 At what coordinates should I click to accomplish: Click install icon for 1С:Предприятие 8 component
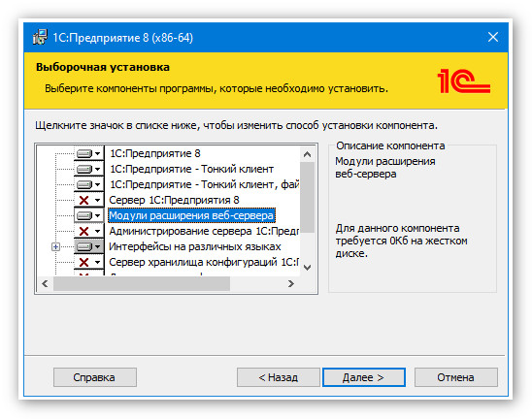pyautogui.click(x=84, y=154)
